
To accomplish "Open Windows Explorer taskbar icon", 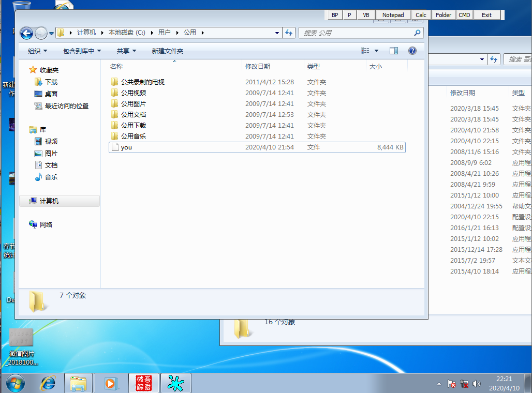I will (78, 384).
